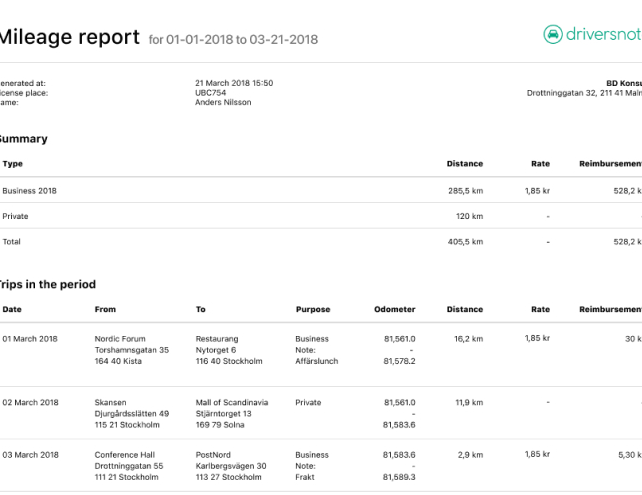Select the '11,9 km' trip distance

(x=469, y=402)
